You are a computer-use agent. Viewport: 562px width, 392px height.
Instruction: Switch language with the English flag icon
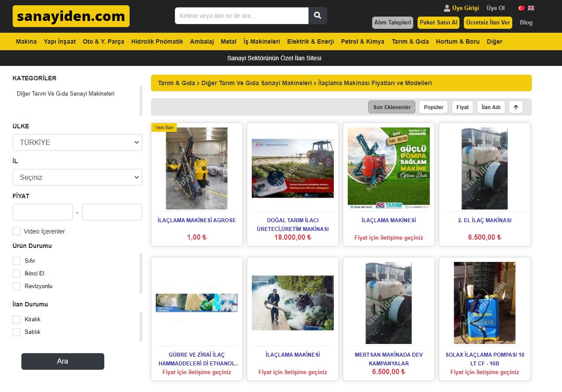pos(531,8)
